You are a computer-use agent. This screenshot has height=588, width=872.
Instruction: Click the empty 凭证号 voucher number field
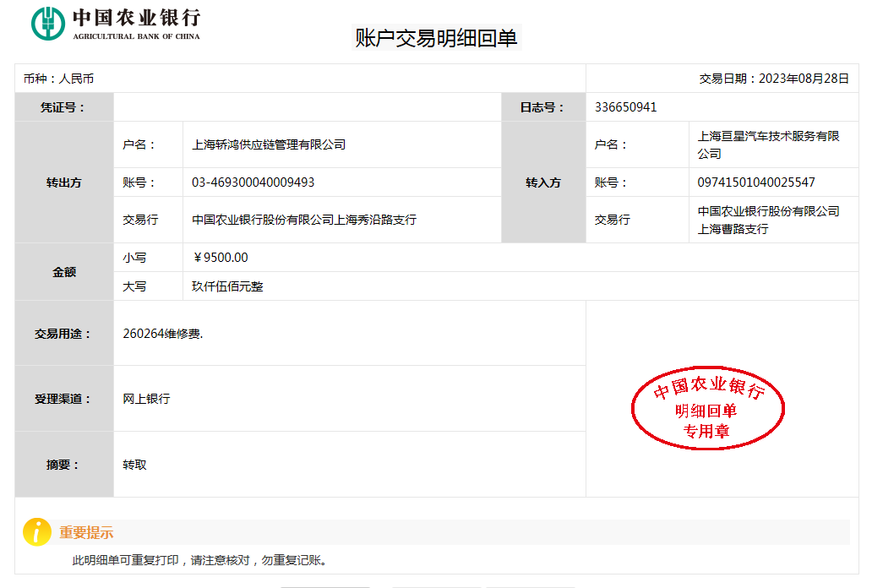(x=308, y=107)
